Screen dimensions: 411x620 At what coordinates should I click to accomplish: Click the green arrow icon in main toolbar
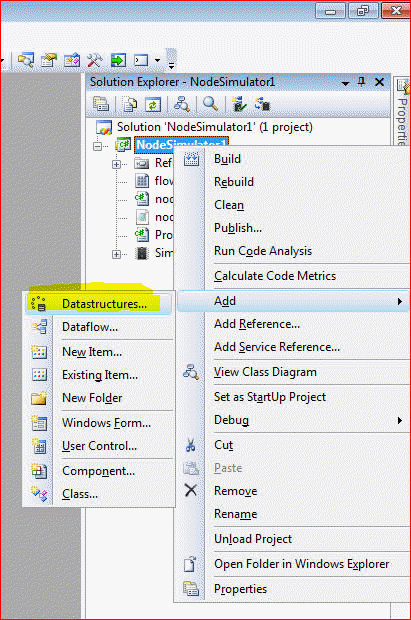118,60
